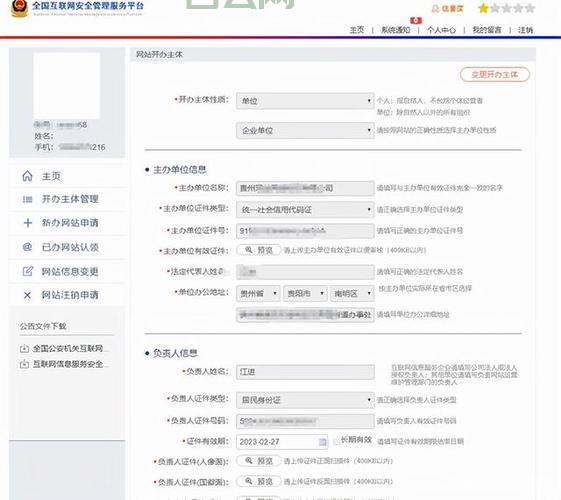Expand 主办单位证件类型 dropdown
This screenshot has height=500, width=561.
pyautogui.click(x=305, y=210)
